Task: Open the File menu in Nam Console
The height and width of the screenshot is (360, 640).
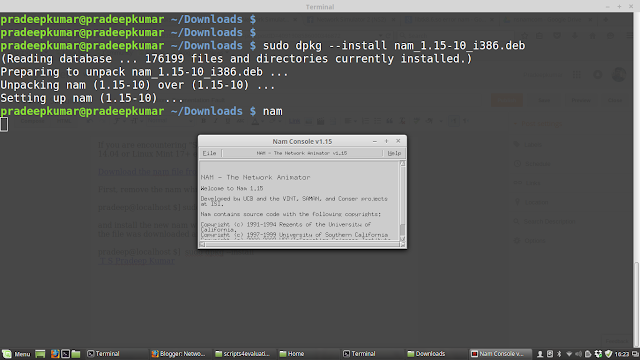Action: pyautogui.click(x=209, y=153)
